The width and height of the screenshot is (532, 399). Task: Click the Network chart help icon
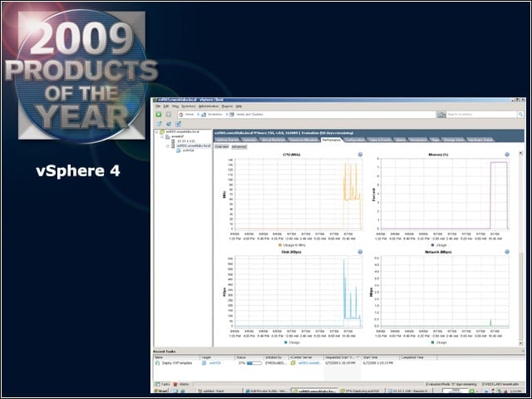(507, 252)
